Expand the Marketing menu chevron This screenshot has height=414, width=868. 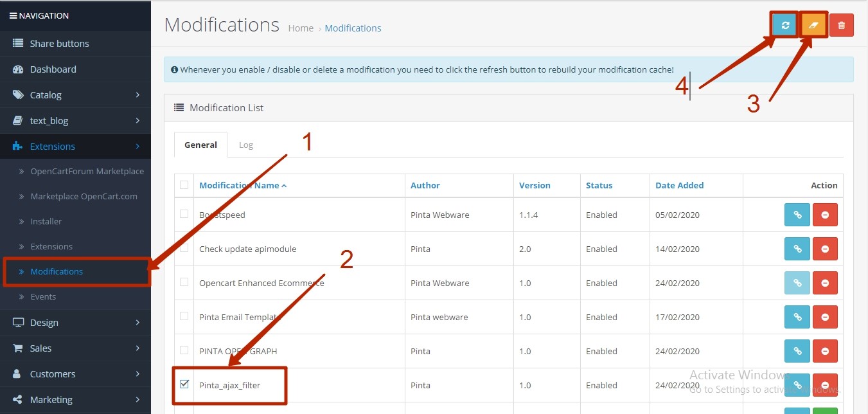(x=137, y=400)
